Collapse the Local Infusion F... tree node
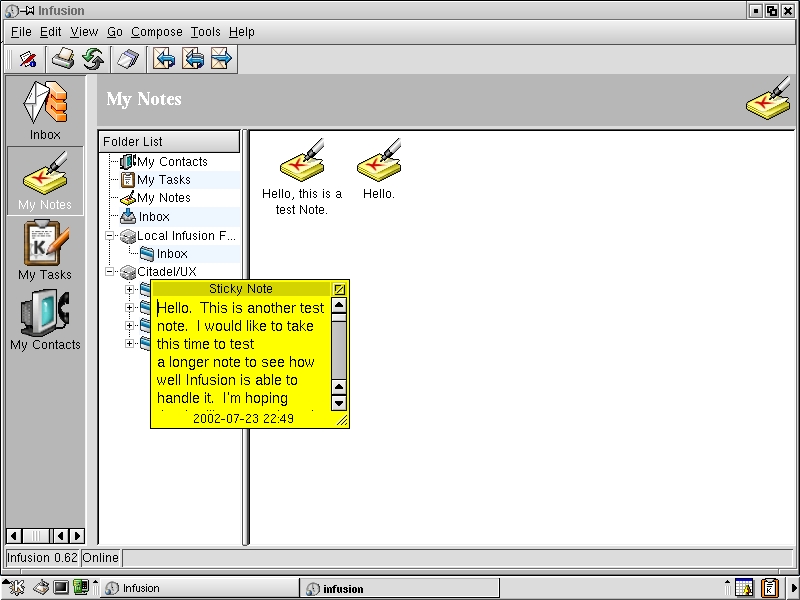This screenshot has height=600, width=800. coord(110,236)
